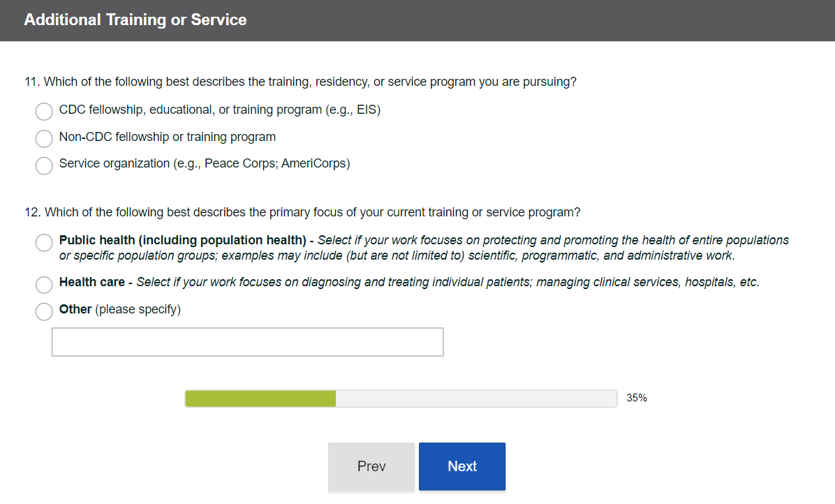Click the 35% progress label
Viewport: 835px width, 504px height.
click(x=637, y=399)
